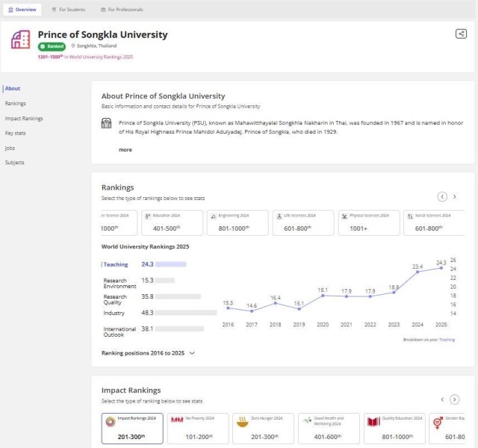The height and width of the screenshot is (448, 478).
Task: Click the Engineering 2024 card icon
Action: click(x=214, y=216)
